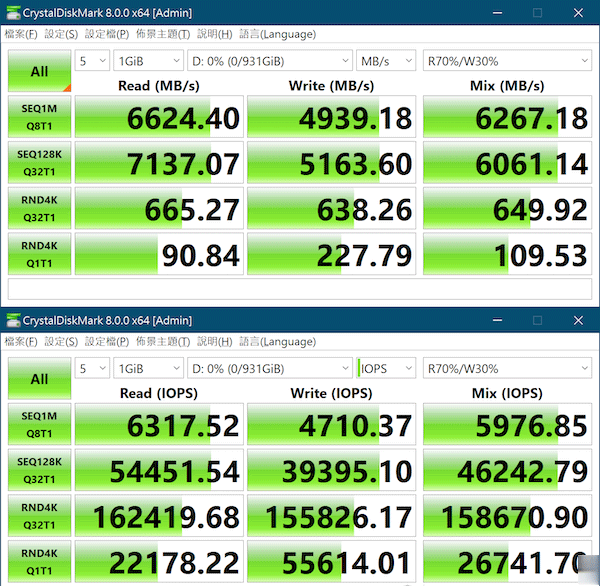Open 檔案(F) menu in bottom window

click(21, 341)
